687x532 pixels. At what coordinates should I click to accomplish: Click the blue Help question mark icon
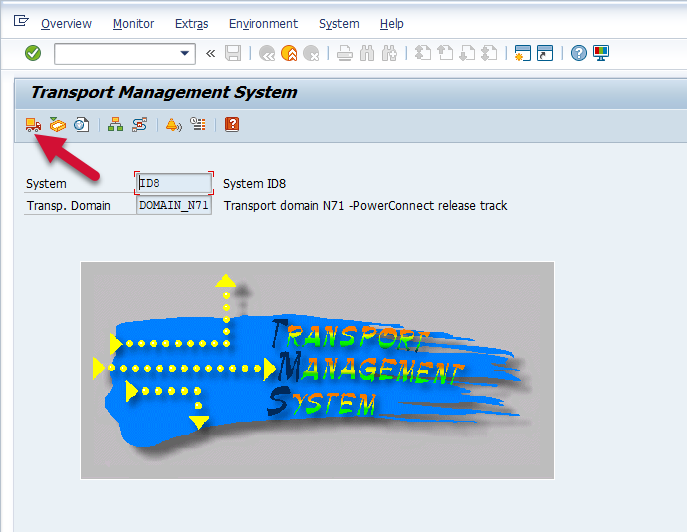click(578, 54)
